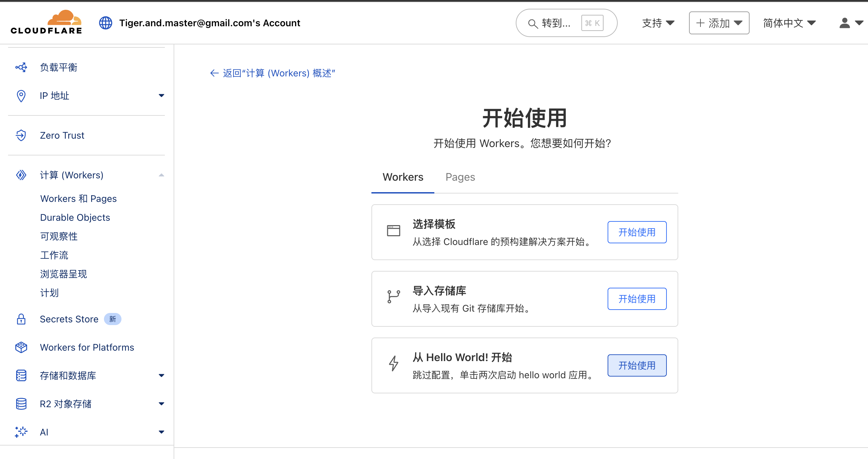Image resolution: width=868 pixels, height=459 pixels.
Task: Click the globe account icon
Action: point(105,23)
